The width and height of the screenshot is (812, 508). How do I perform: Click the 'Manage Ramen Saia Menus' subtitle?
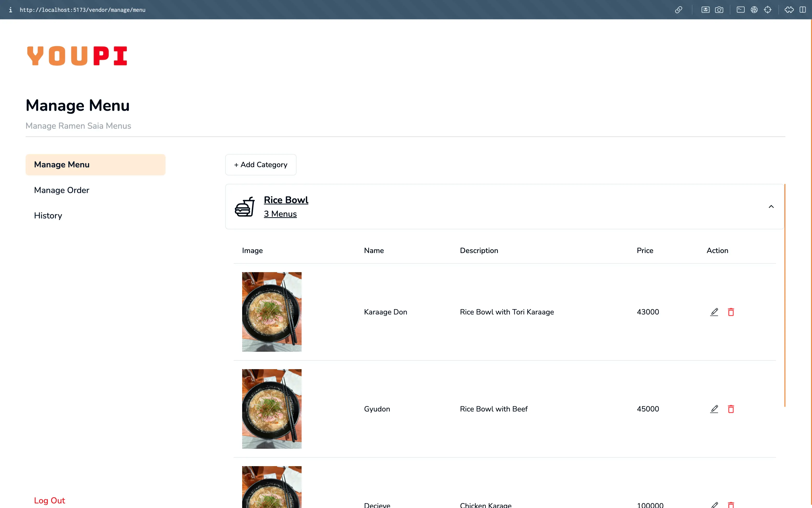click(x=78, y=126)
